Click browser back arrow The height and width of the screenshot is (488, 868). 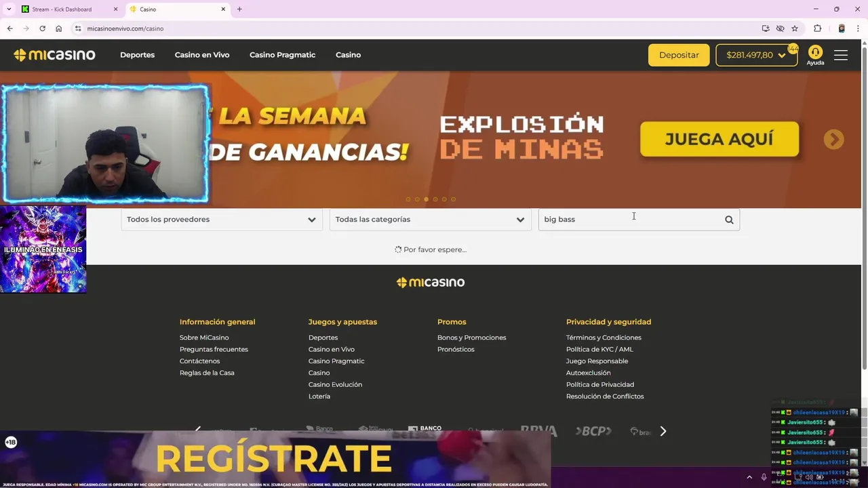point(9,28)
